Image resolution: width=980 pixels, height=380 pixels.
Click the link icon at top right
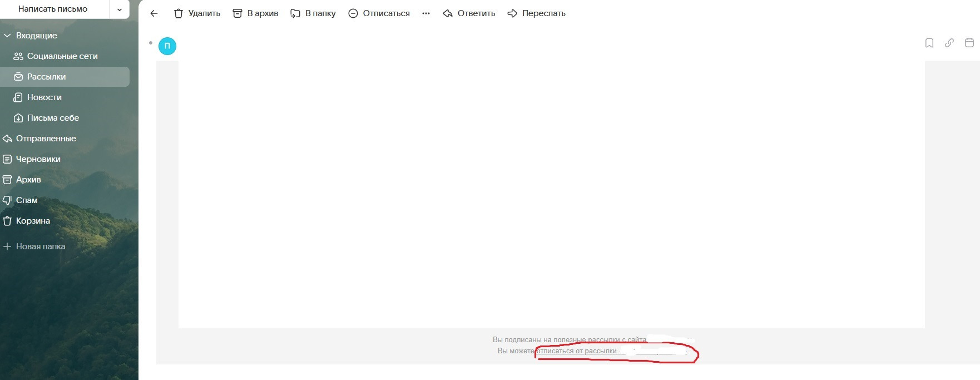[949, 43]
